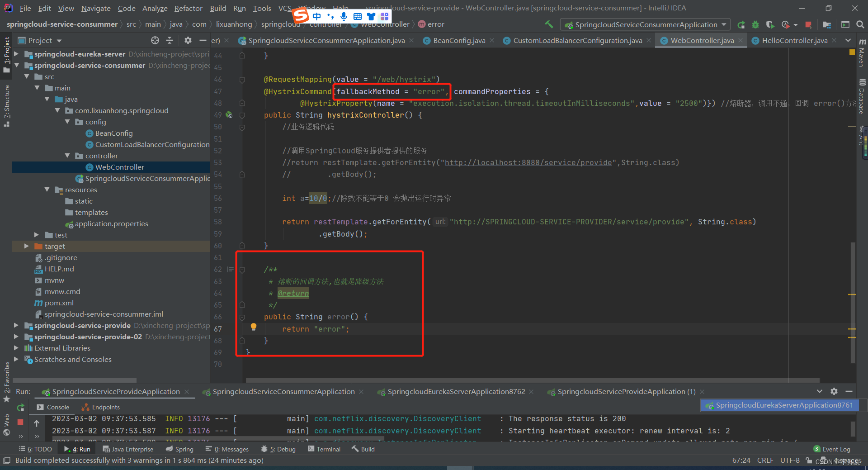Click the SPRINGCLOUD-SERVICE-PROVIDER URL at line 58
This screenshot has width=868, height=470.
tap(569, 222)
